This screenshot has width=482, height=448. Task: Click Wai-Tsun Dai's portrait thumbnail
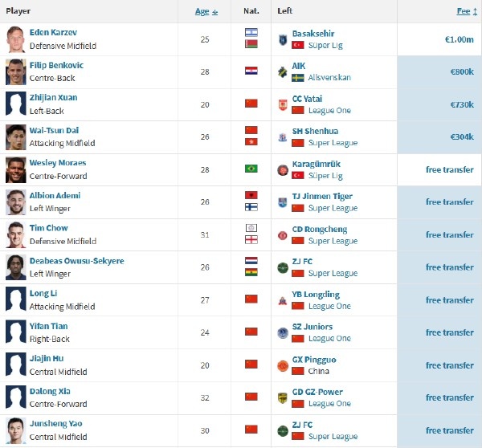(x=15, y=136)
